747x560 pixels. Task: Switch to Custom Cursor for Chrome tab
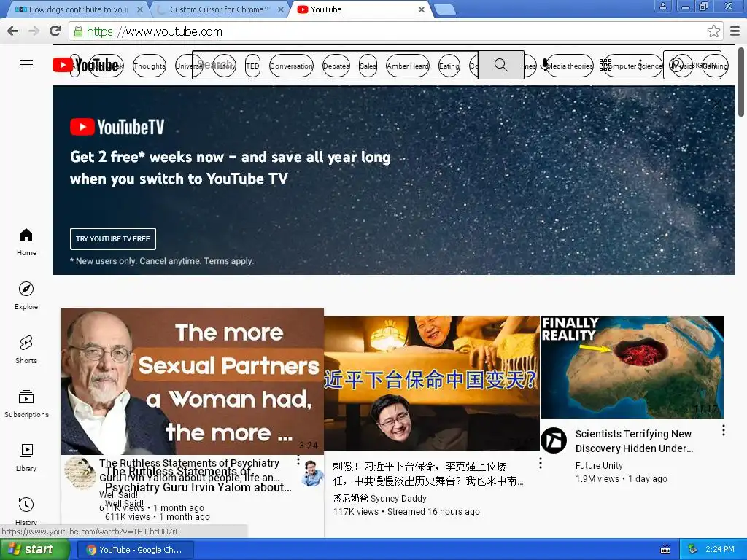219,9
